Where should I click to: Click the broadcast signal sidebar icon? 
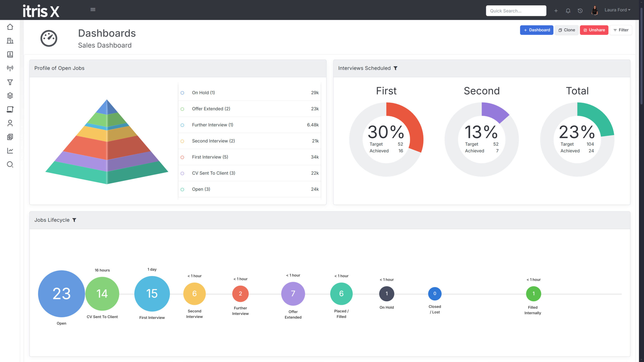pos(10,68)
